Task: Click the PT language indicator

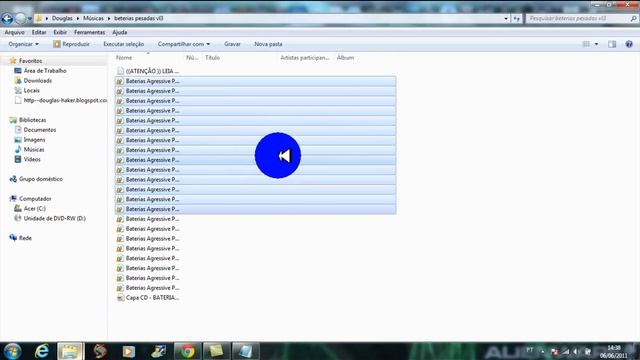Action: pos(530,350)
